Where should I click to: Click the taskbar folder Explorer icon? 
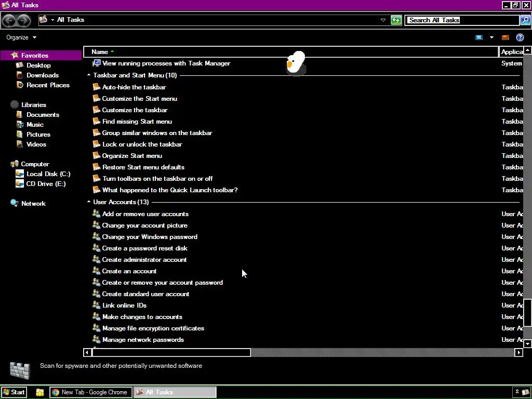pyautogui.click(x=39, y=392)
